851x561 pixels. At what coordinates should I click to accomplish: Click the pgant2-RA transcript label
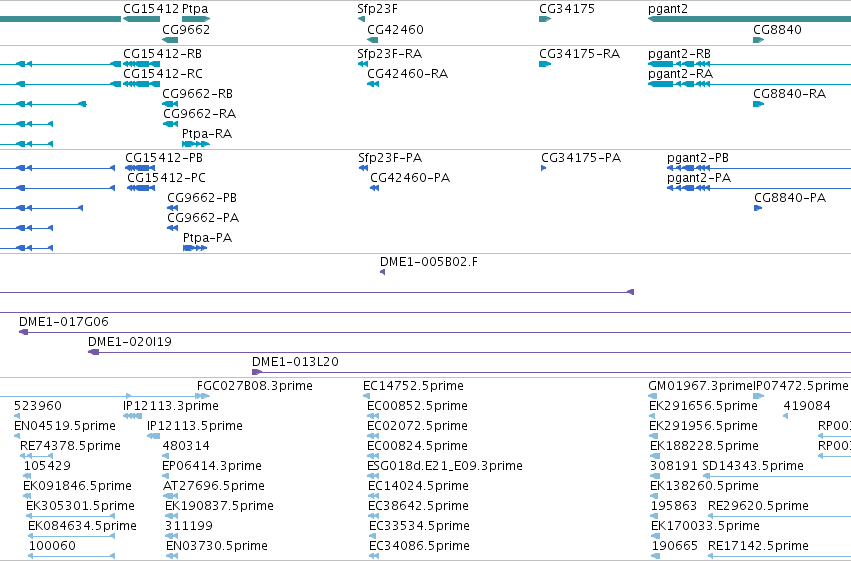(x=681, y=74)
